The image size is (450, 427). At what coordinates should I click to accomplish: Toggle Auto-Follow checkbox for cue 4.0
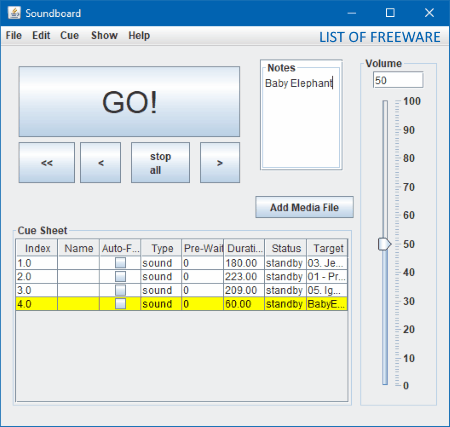120,304
